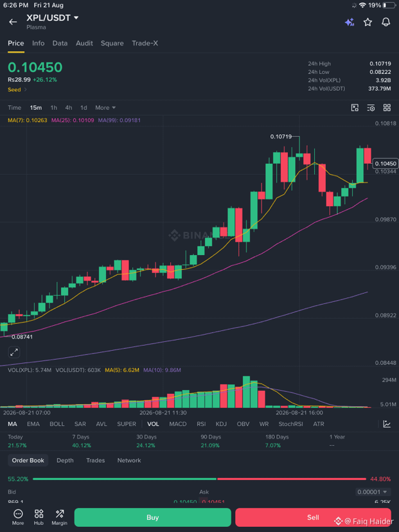Toggle the VOL sub-indicator
399x532 pixels.
point(153,424)
